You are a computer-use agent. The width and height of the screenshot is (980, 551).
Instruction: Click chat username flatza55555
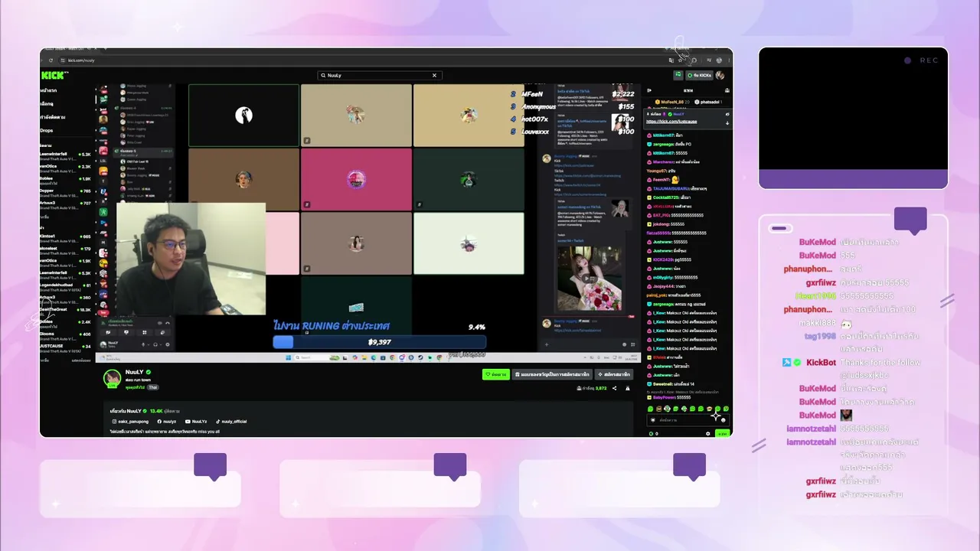tap(658, 233)
